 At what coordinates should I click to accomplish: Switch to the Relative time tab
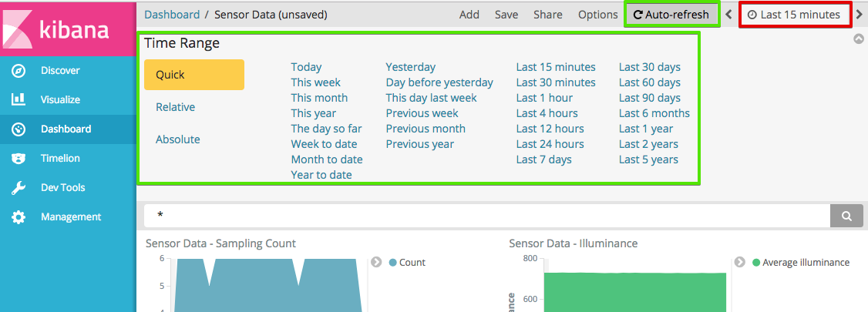[x=176, y=107]
